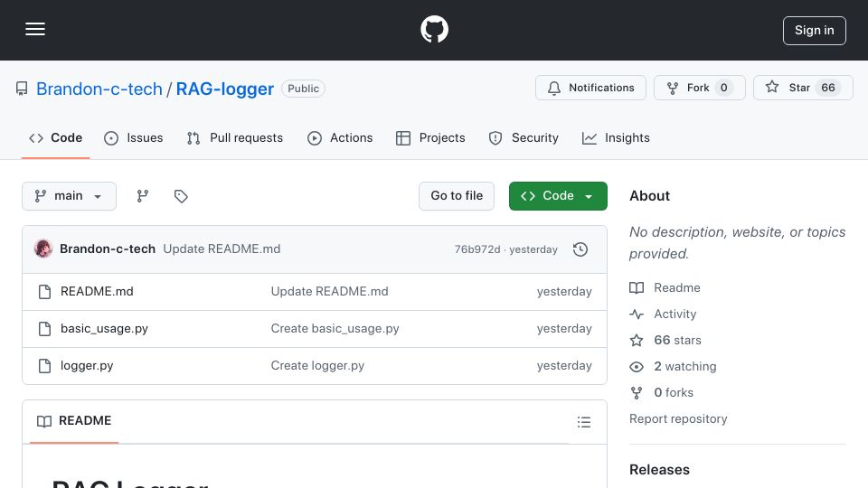This screenshot has width=868, height=488.
Task: Click the Star count 66 badge
Action: pos(828,88)
